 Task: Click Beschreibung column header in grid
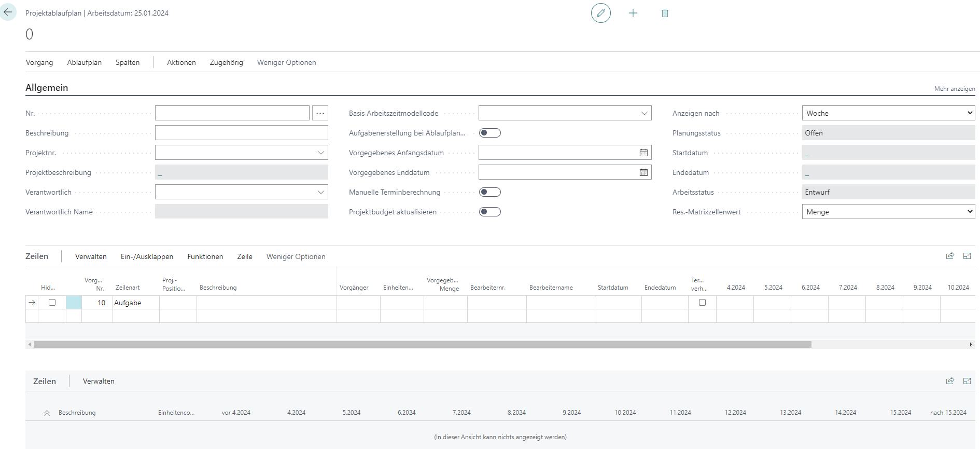[218, 288]
